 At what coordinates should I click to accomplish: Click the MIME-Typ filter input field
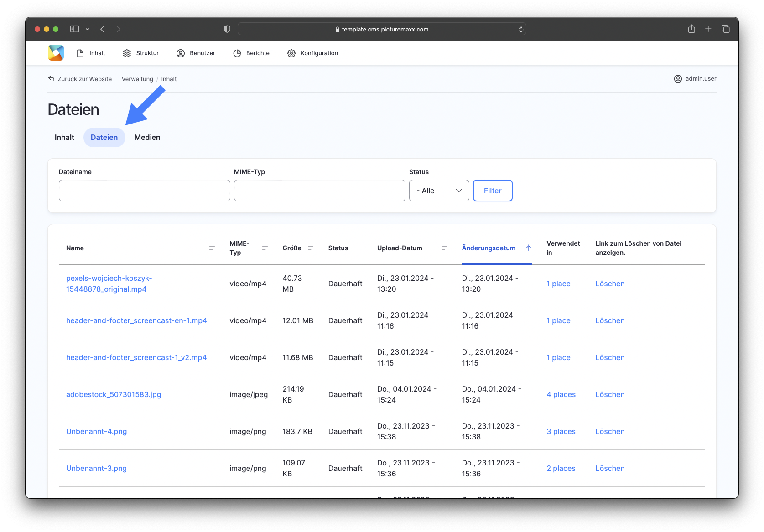click(320, 191)
